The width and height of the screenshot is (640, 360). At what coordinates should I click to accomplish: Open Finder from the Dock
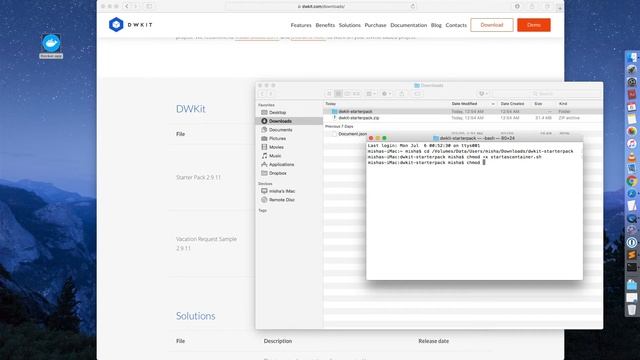tap(632, 57)
